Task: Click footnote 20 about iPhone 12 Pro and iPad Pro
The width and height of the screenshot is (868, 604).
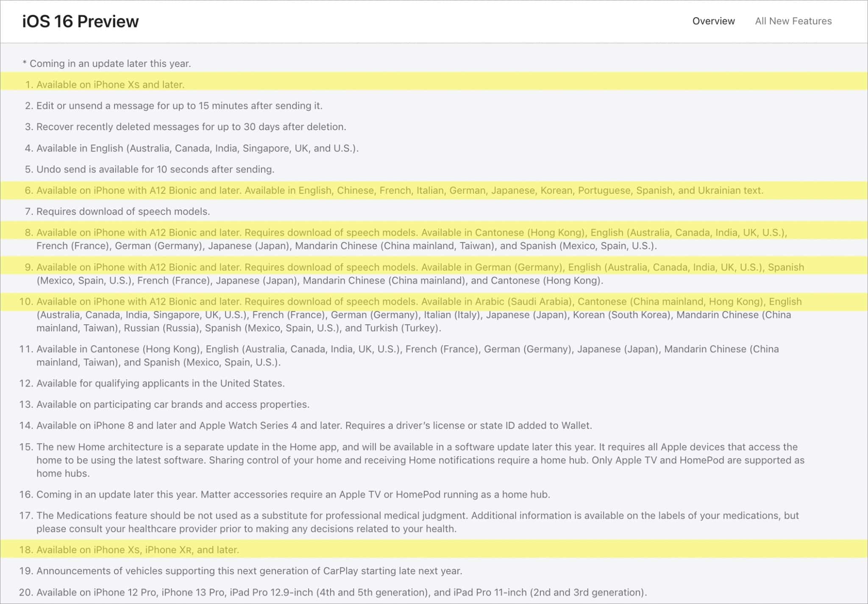Action: pos(333,592)
